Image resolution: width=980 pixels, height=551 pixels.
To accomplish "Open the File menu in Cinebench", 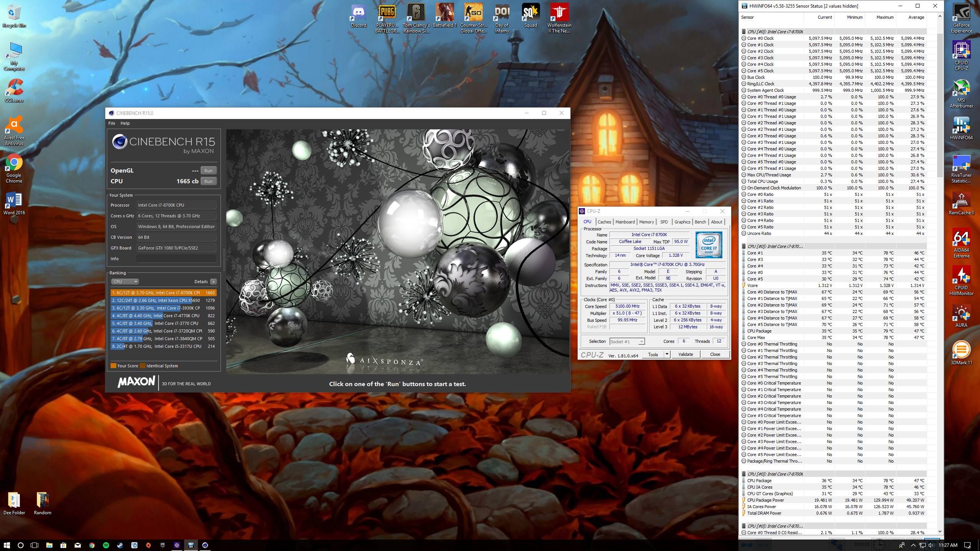I will (x=112, y=123).
